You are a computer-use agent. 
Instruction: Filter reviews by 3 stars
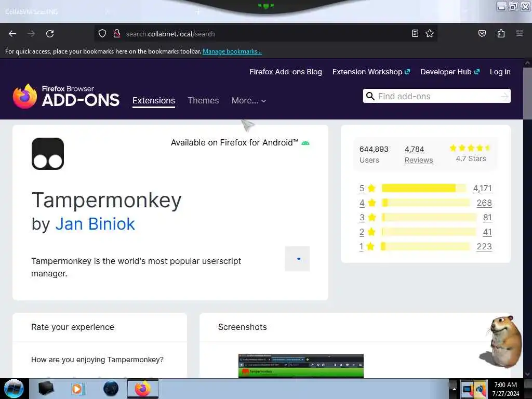coord(367,217)
